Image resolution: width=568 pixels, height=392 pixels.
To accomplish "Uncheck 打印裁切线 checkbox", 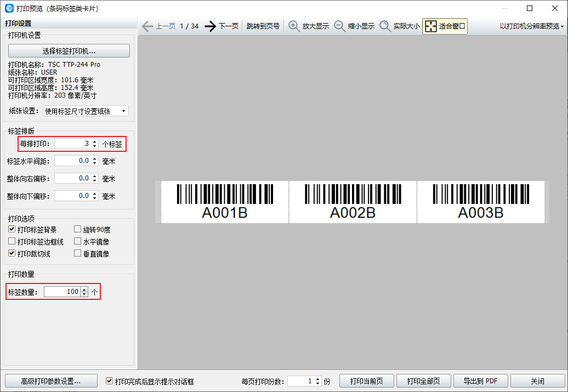I will 12,253.
